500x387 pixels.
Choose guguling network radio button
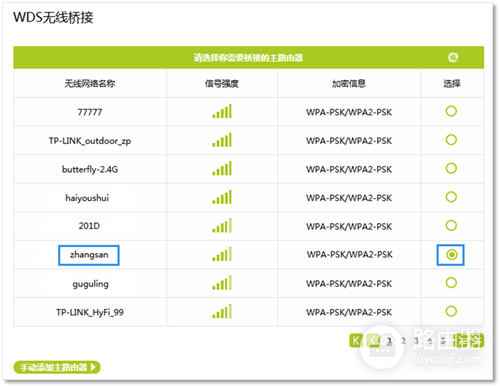(451, 283)
